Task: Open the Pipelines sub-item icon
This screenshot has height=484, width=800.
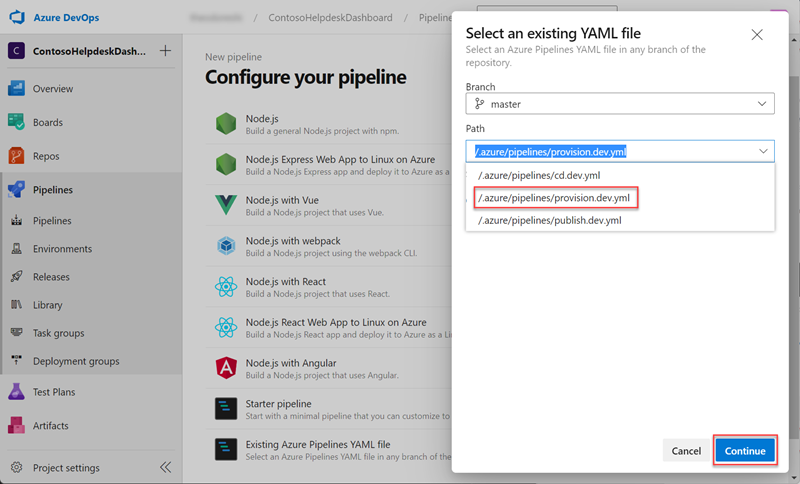Action: [x=16, y=220]
